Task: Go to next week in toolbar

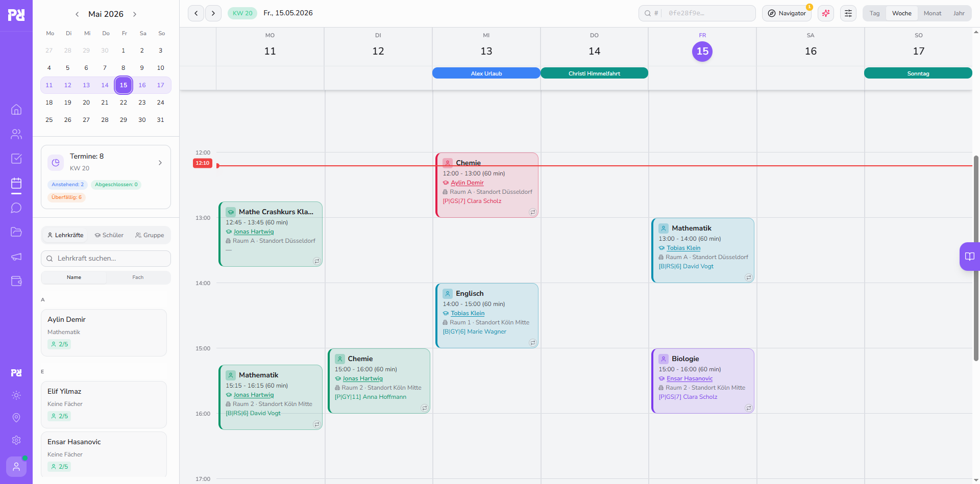Action: pos(213,13)
